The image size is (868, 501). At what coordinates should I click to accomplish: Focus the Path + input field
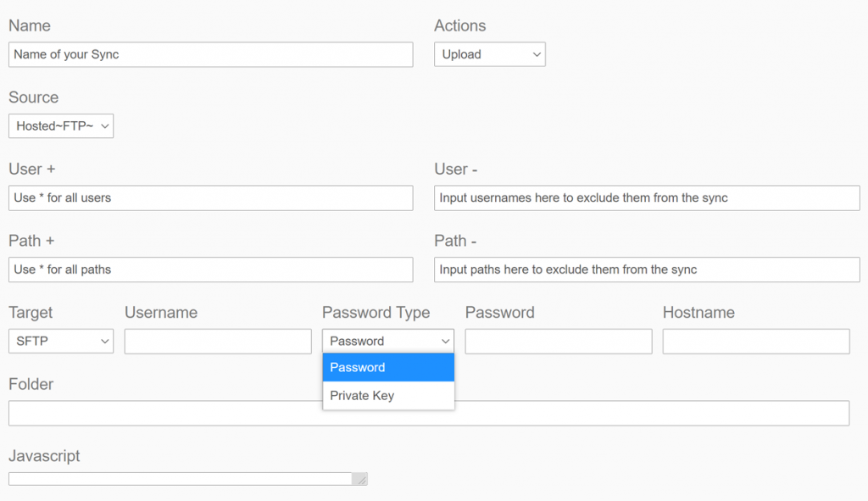coord(211,270)
